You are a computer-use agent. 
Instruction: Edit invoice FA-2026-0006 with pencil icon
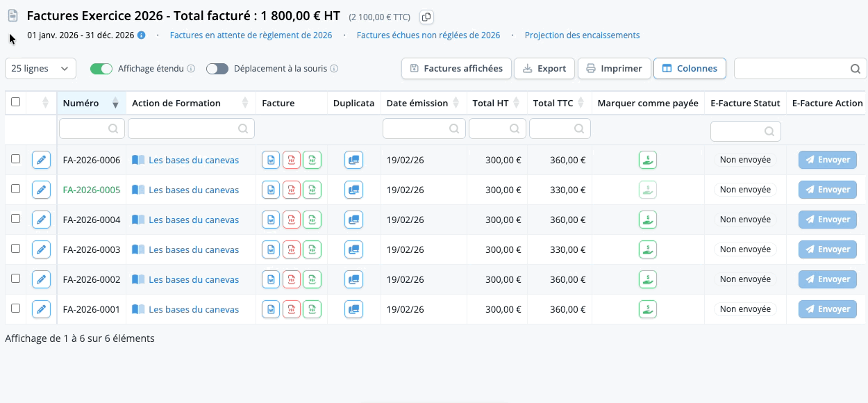click(x=42, y=160)
